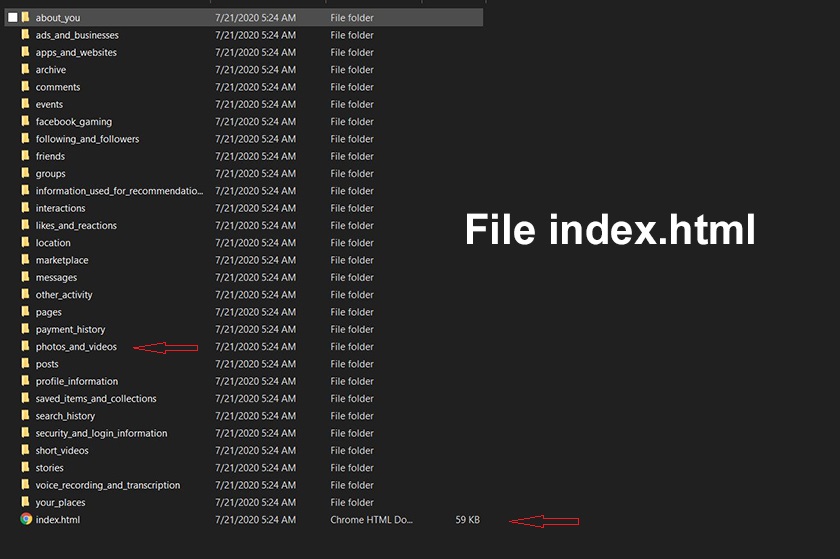
Task: Select the security_and_login_information folder
Action: coord(101,433)
